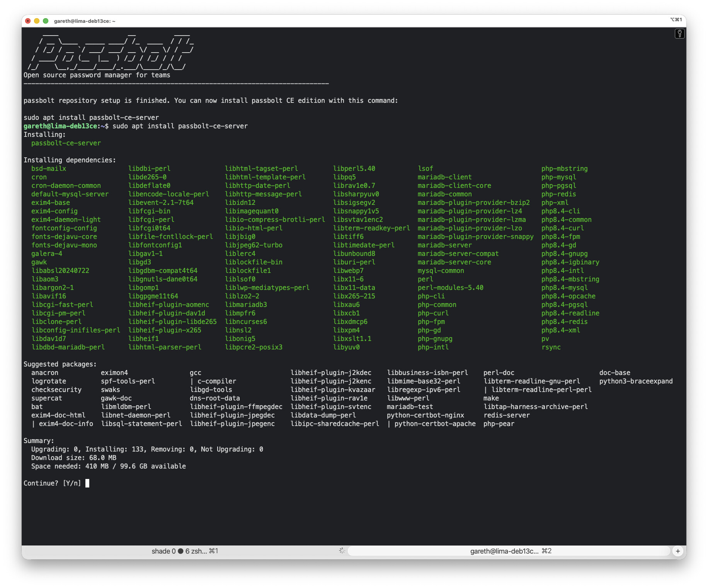Viewport: 708px width, 588px height.
Task: Click the "libperl5.40" package name
Action: click(x=354, y=169)
